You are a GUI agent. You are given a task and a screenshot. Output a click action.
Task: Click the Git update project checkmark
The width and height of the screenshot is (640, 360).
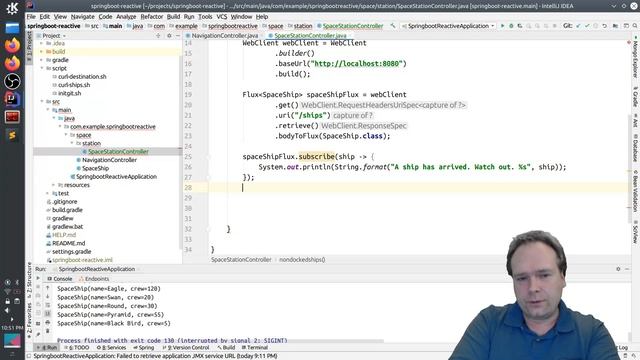point(578,26)
